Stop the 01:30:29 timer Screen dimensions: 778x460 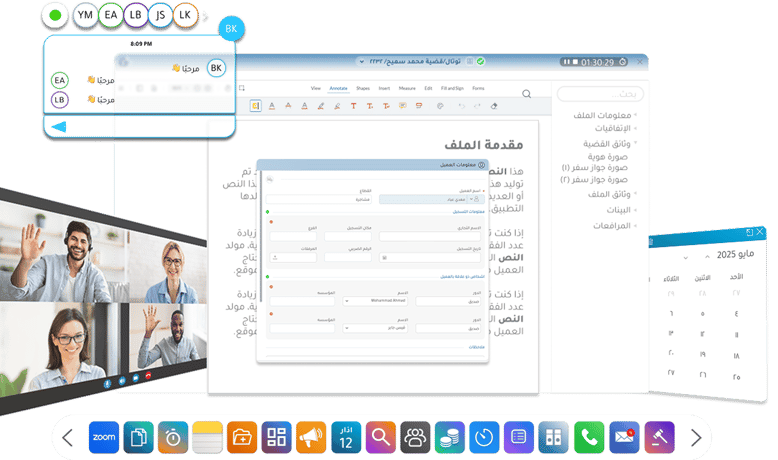575,62
